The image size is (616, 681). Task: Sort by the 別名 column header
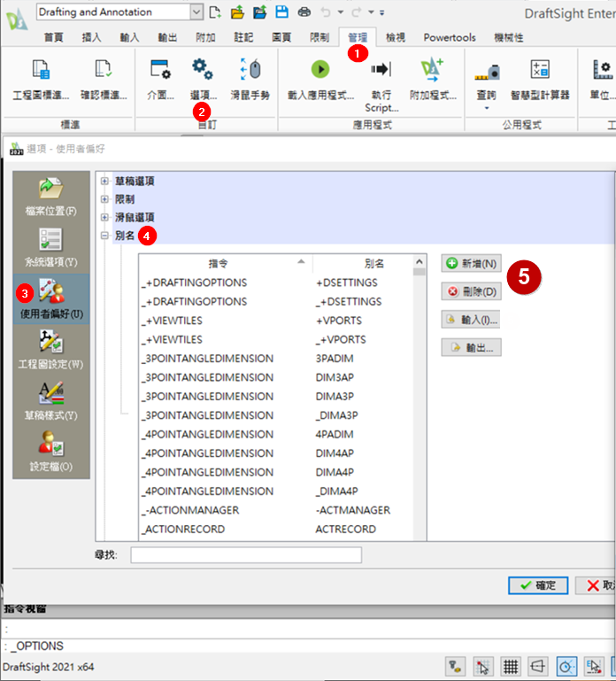pyautogui.click(x=364, y=263)
